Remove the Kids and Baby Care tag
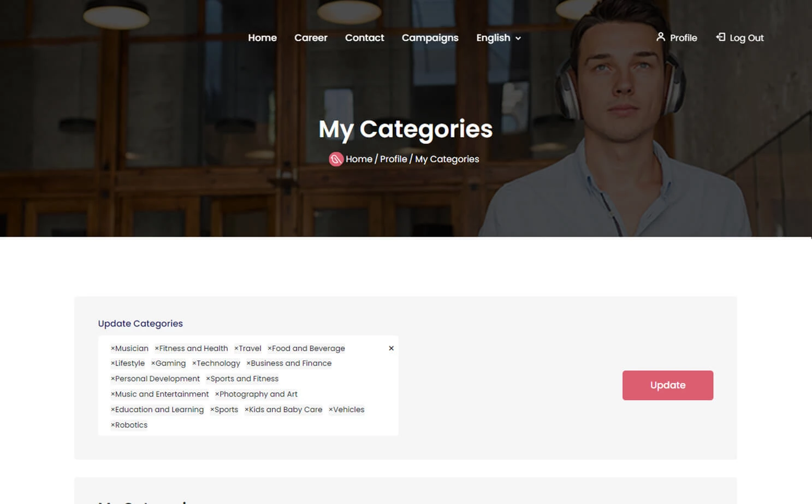Viewport: 812px width, 504px height. [246, 410]
